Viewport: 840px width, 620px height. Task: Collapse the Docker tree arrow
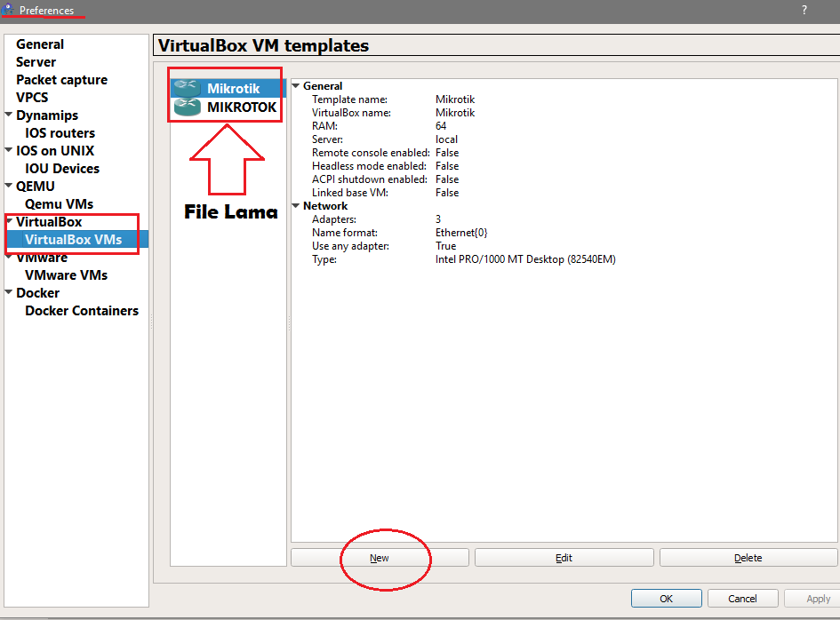(x=9, y=292)
